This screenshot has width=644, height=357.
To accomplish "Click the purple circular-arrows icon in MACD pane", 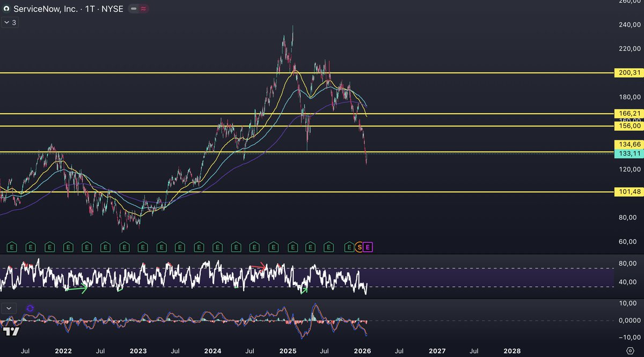I will coord(30,308).
